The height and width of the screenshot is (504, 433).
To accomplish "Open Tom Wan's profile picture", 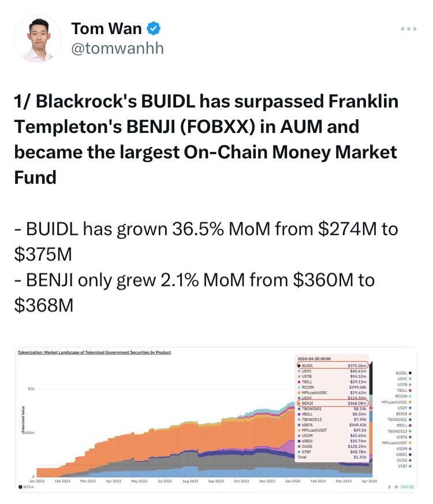I will (x=38, y=39).
